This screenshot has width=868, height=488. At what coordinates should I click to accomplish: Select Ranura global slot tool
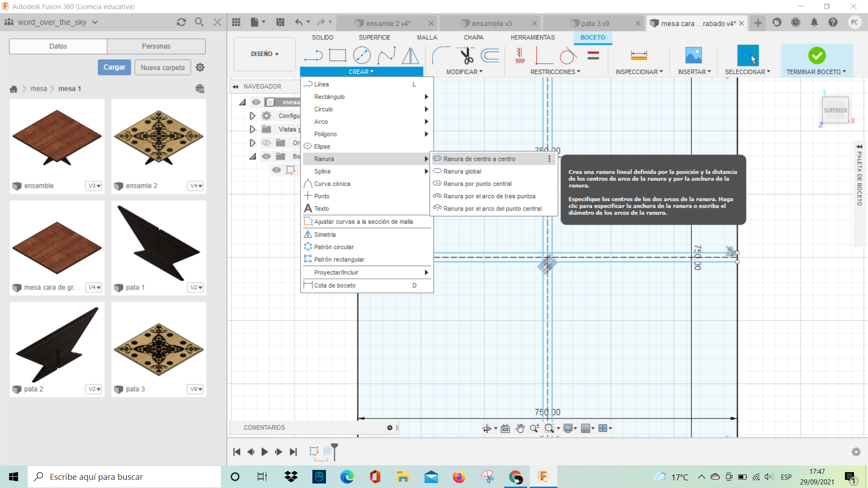click(x=463, y=171)
